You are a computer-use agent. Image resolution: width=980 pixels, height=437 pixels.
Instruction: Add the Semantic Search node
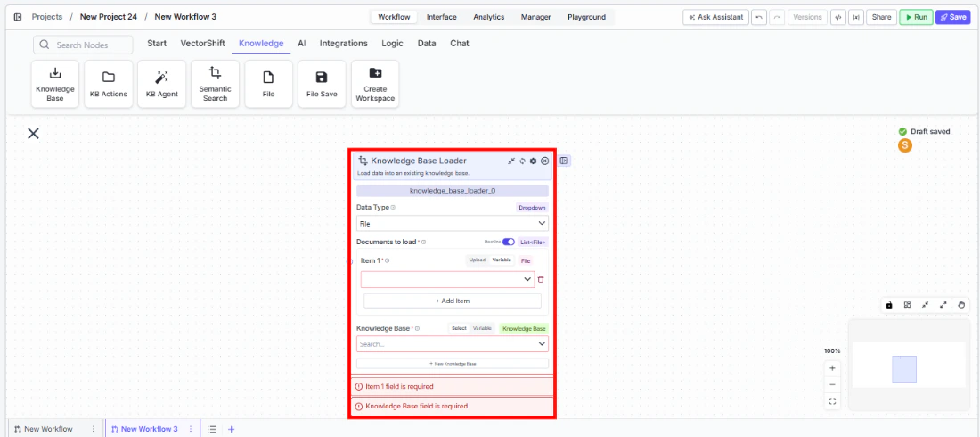[215, 84]
